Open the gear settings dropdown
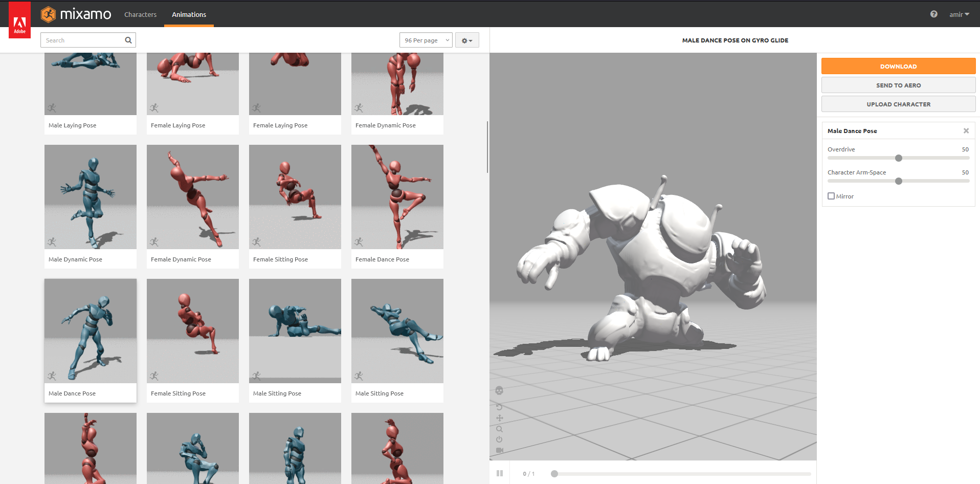This screenshot has height=484, width=980. [467, 40]
